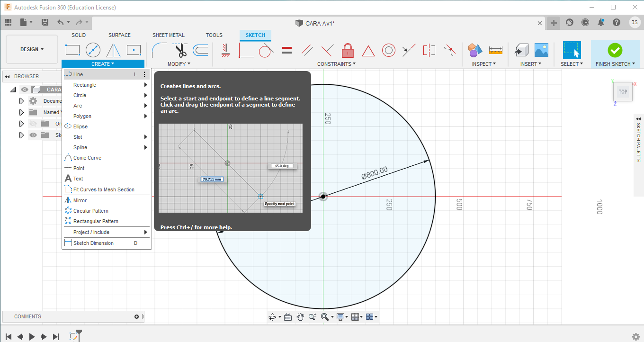Select the sketch feature in the timeline
The width and height of the screenshot is (644, 342).
[x=73, y=336]
